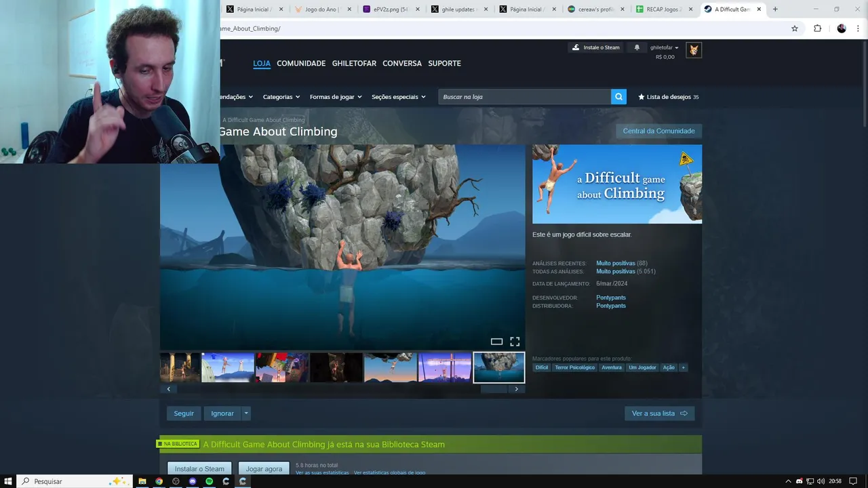Click the 'Central da Comunidade' button

click(658, 131)
